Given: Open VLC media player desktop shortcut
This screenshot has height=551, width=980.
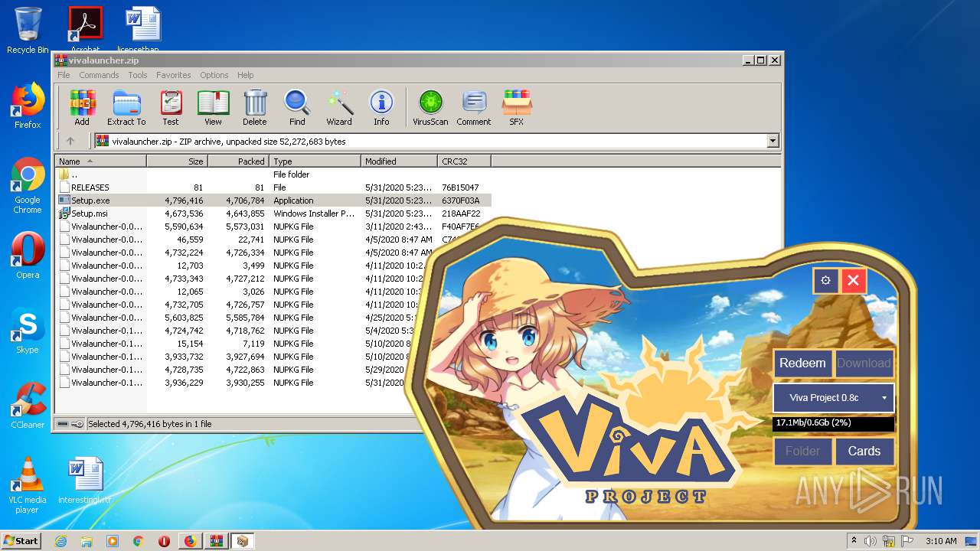Looking at the screenshot, I should [x=28, y=485].
